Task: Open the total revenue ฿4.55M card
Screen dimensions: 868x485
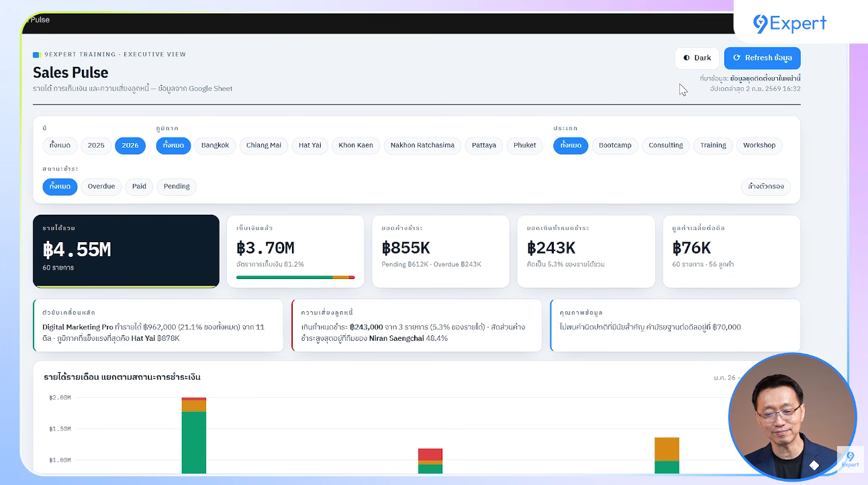Action: [x=126, y=251]
